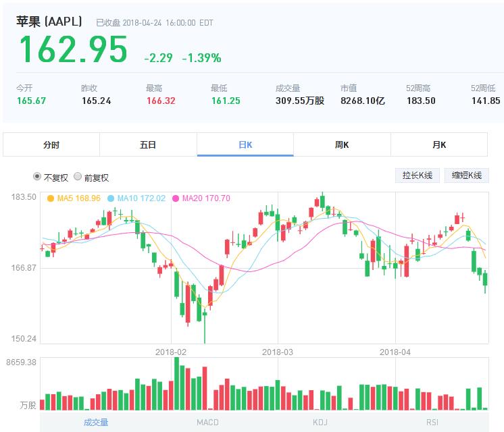Switch to the 分时 intraday tab

tap(51, 144)
